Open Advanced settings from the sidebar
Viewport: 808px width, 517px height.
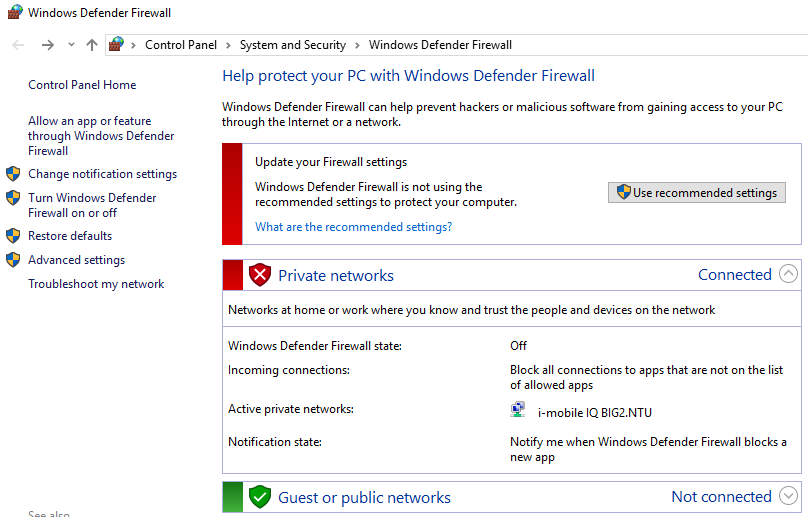[76, 260]
